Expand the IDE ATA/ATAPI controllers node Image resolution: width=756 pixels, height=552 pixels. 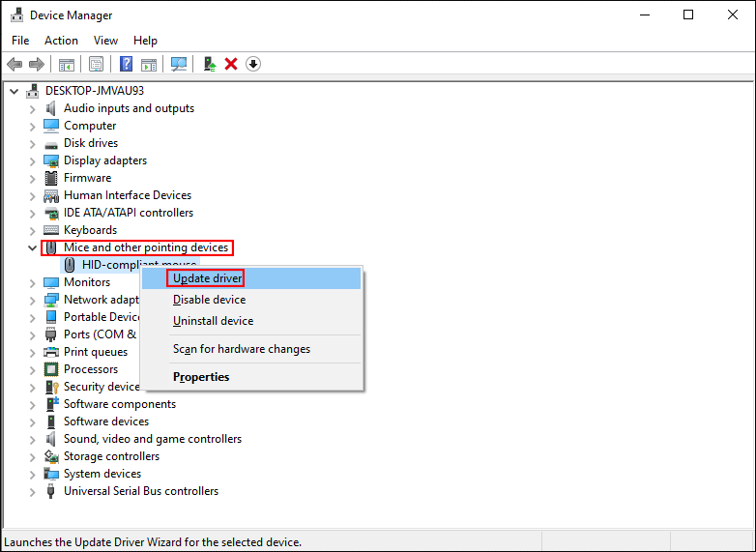pos(32,213)
